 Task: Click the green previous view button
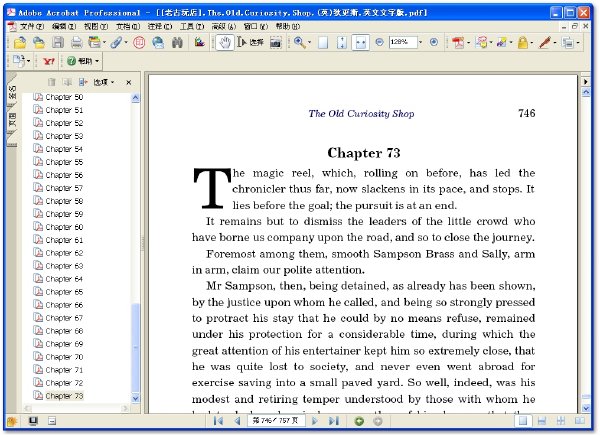point(359,421)
